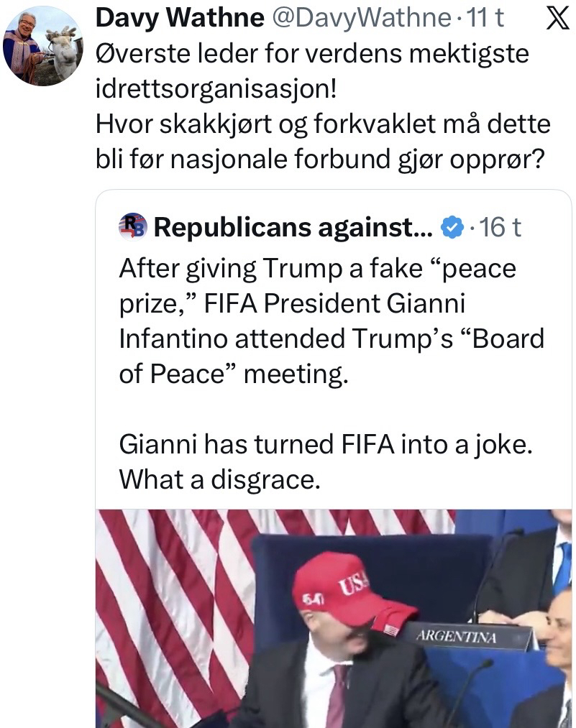Viewport: 576px width, 728px height.
Task: Click the Republicans against account avatar
Action: coord(132,227)
